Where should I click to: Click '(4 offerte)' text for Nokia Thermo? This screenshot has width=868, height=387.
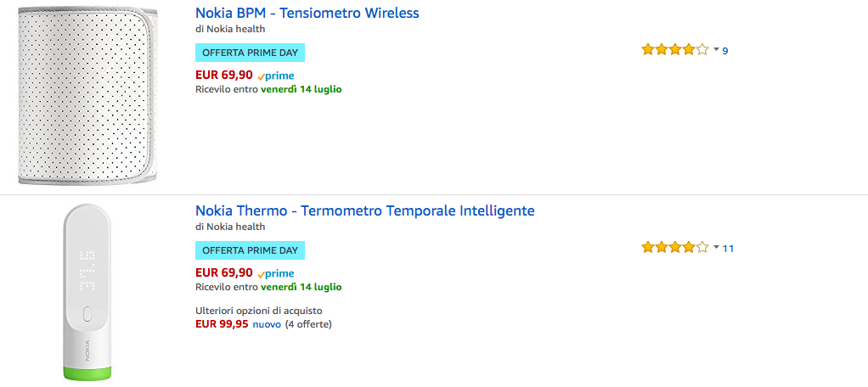click(x=308, y=324)
